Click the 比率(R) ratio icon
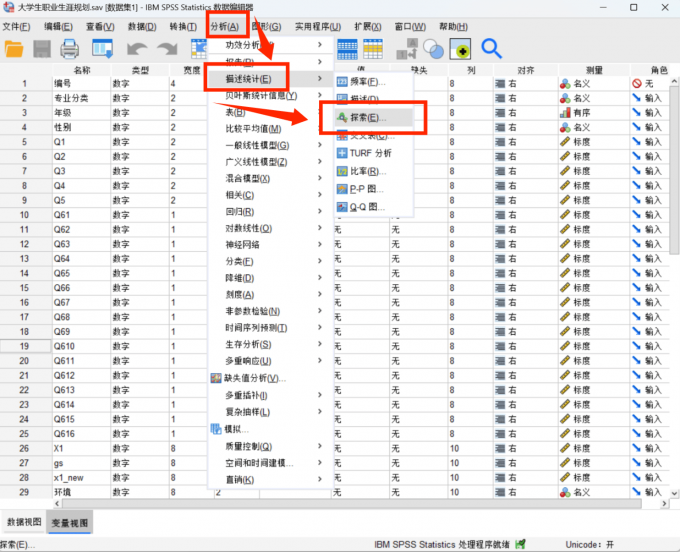 click(342, 171)
